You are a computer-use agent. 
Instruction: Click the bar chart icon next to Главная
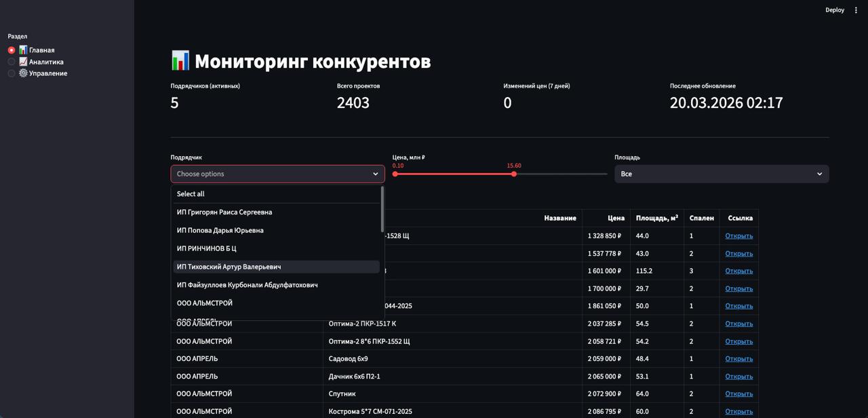(22, 50)
